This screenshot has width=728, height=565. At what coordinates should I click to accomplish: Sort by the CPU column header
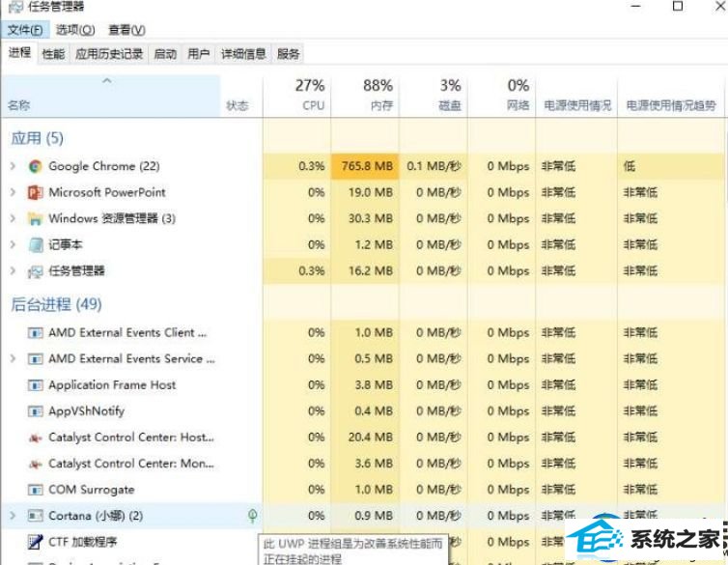click(297, 96)
